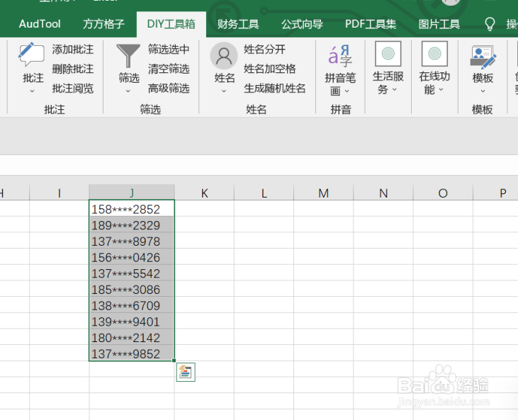This screenshot has width=518, height=420.
Task: Open the 公式向导 tab
Action: (302, 24)
